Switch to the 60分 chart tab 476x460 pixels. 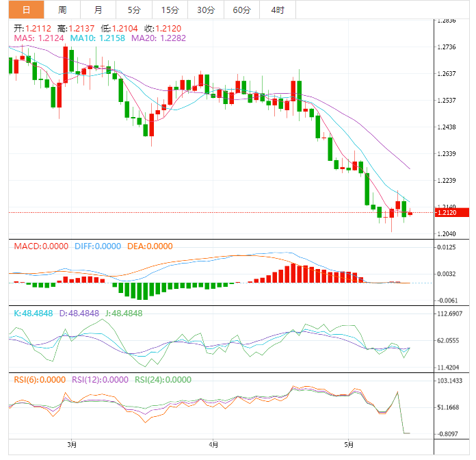(x=241, y=10)
